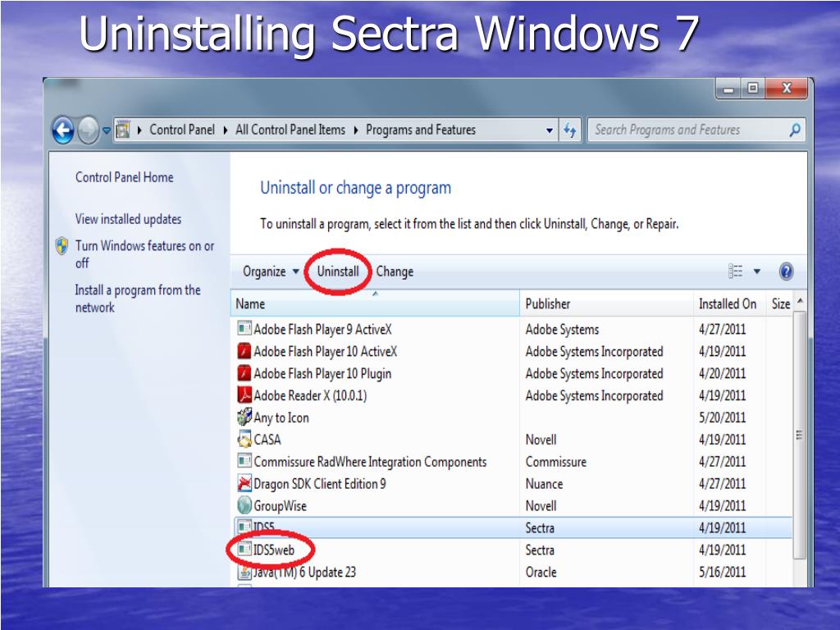Viewport: 840px width, 630px height.
Task: Open Turn Windows features on or off
Action: (x=144, y=254)
